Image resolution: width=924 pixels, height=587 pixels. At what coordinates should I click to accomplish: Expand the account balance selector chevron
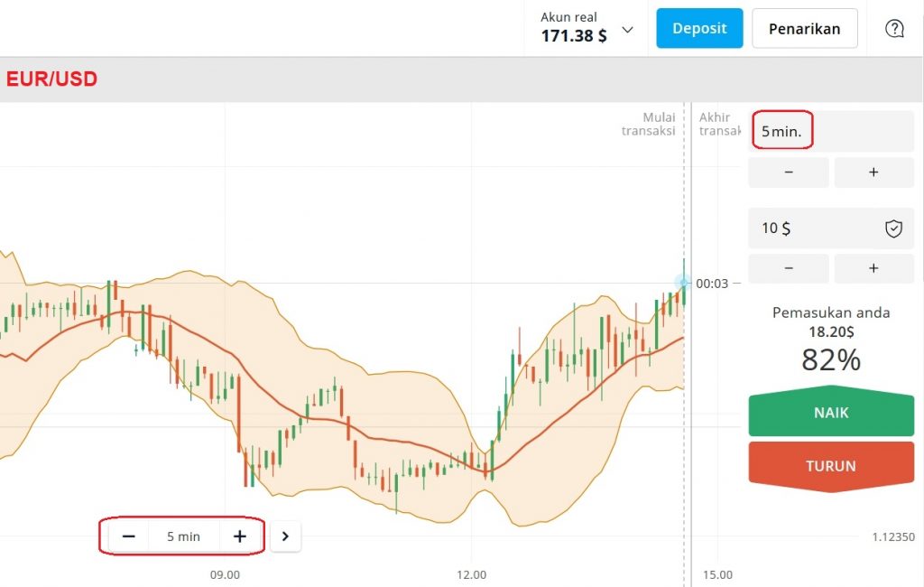[626, 28]
